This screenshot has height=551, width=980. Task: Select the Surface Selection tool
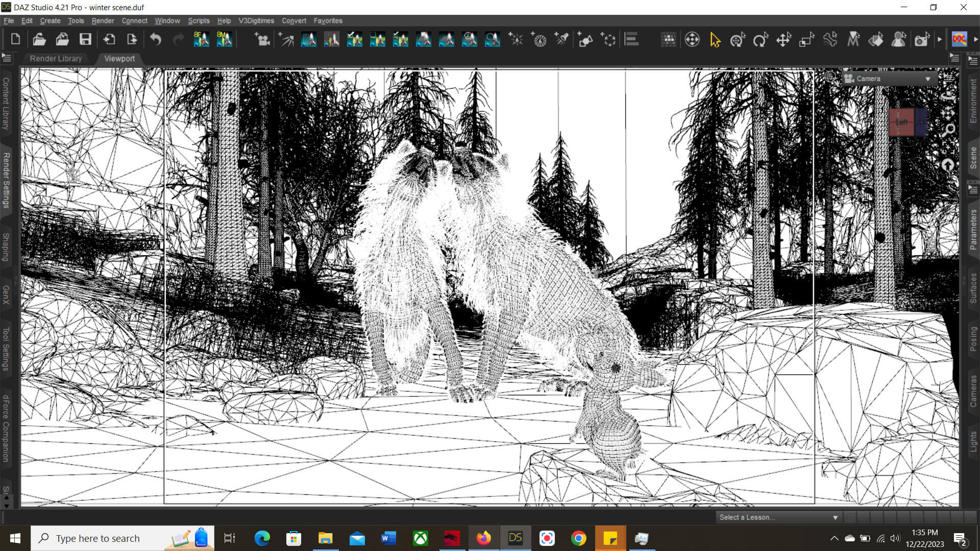[876, 39]
